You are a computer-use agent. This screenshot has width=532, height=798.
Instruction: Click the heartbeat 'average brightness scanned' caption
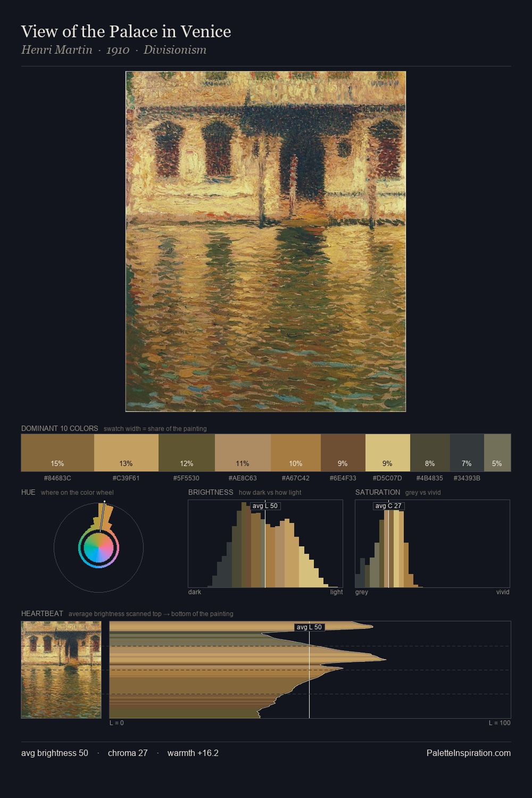(151, 614)
